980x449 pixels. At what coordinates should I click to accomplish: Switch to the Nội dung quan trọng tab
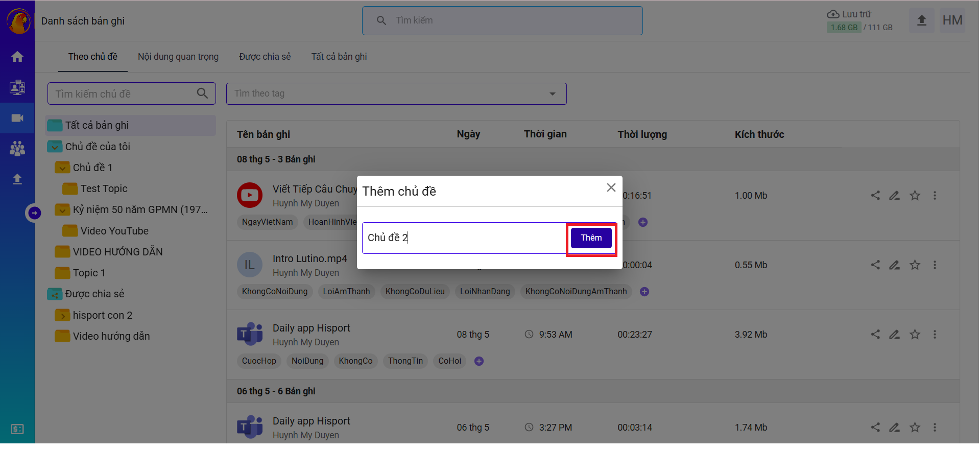click(x=178, y=57)
